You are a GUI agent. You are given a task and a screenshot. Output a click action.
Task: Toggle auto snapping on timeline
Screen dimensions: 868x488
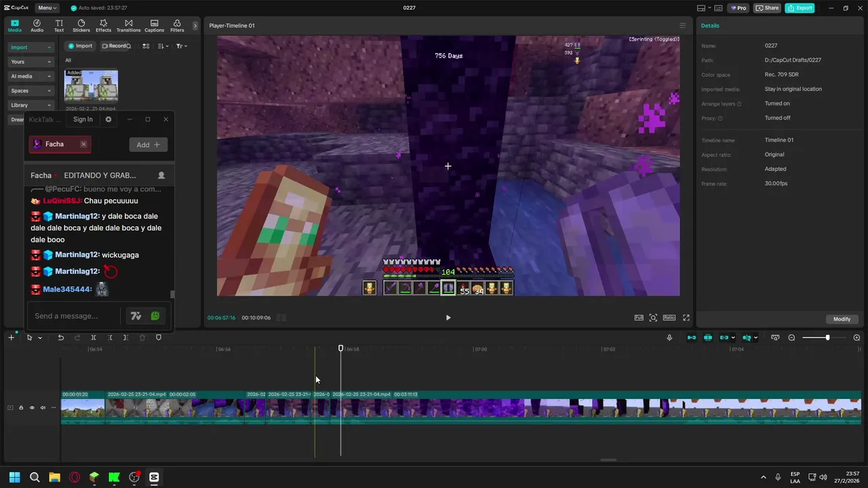coord(708,338)
